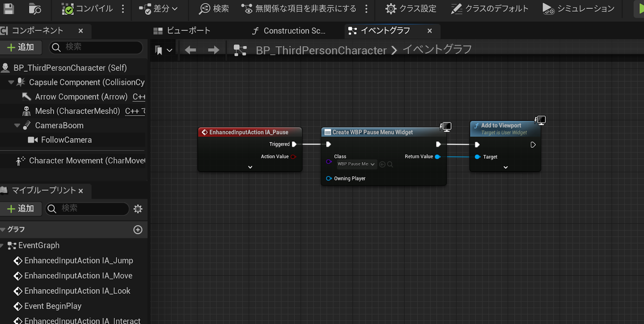
Task: Click the My Blueprint settings gear icon
Action: pyautogui.click(x=138, y=209)
